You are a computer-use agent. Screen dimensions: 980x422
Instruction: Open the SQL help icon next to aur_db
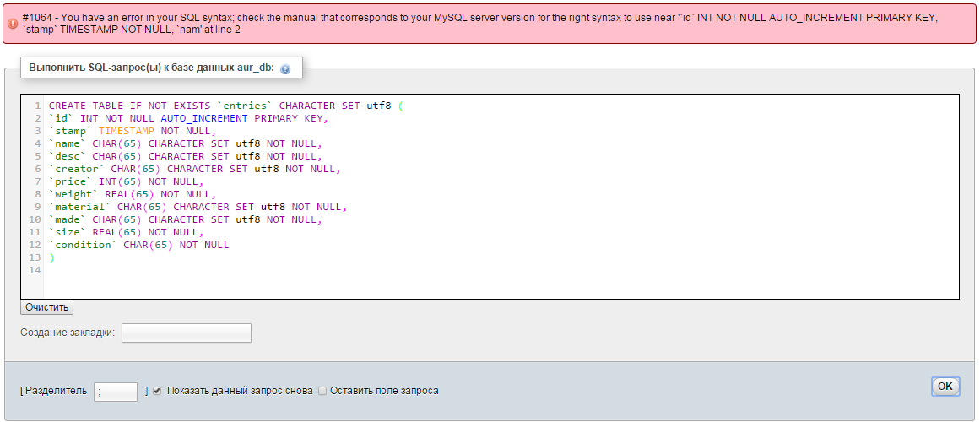pos(285,69)
